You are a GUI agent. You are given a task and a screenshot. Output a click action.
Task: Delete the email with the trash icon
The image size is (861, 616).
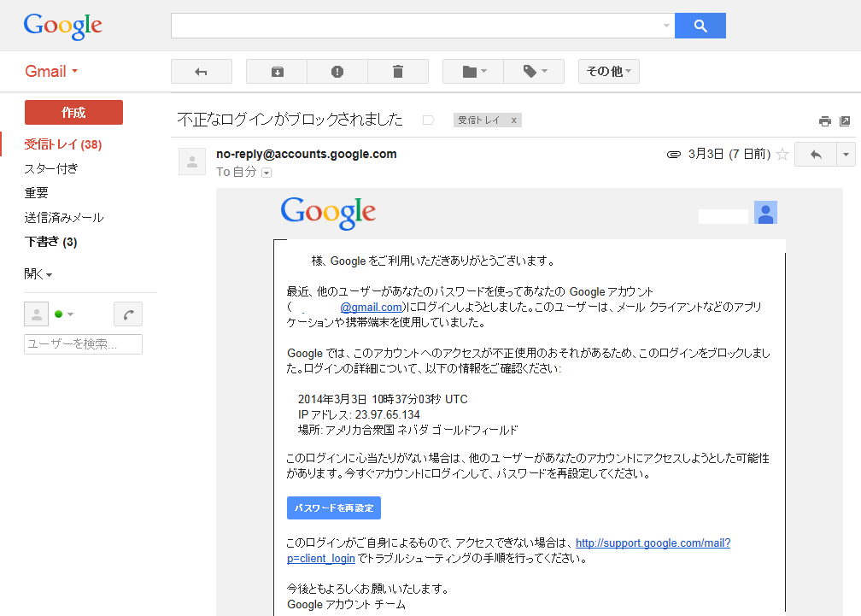pyautogui.click(x=398, y=72)
